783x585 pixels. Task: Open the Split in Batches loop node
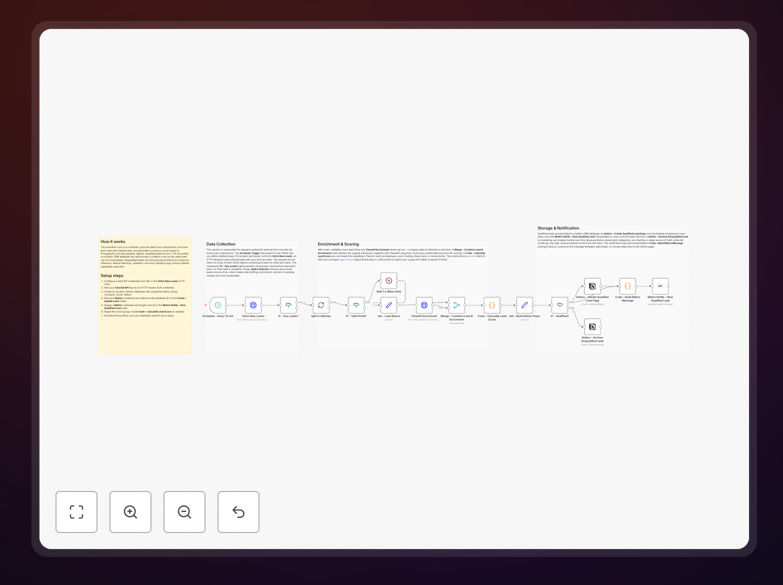[x=321, y=305]
